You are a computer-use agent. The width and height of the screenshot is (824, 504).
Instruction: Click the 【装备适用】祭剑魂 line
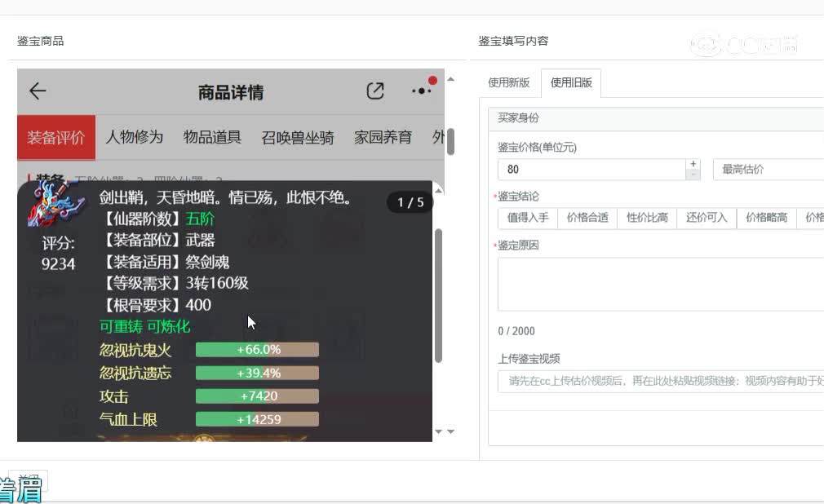point(165,262)
